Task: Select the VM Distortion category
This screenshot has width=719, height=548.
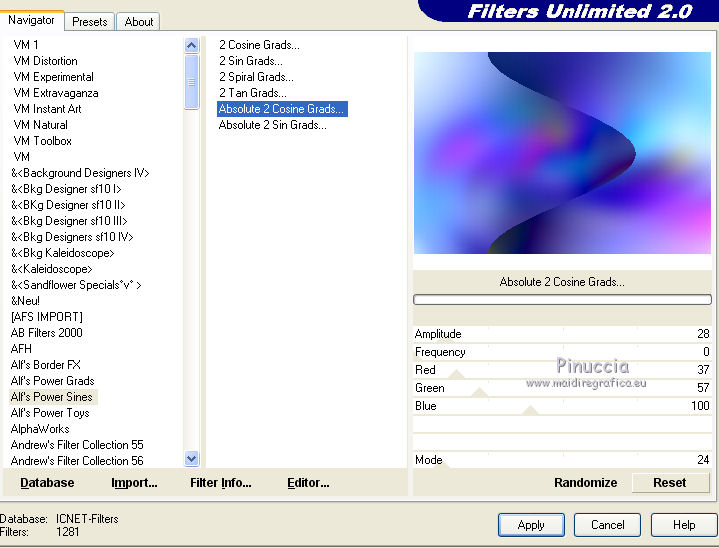Action: point(45,61)
